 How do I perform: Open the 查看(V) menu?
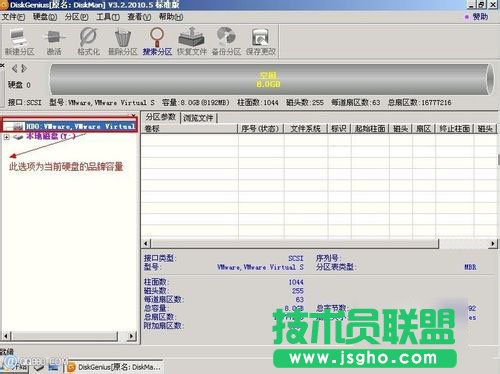tap(139, 17)
